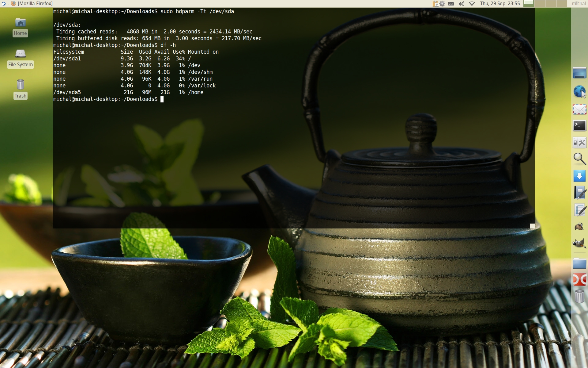Open the trash can in the dock
Image resolution: width=588 pixels, height=368 pixels.
click(x=579, y=296)
